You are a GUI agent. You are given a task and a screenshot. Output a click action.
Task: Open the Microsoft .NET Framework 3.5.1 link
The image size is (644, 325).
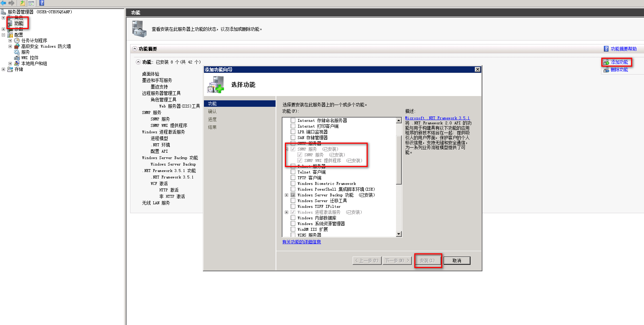point(437,118)
